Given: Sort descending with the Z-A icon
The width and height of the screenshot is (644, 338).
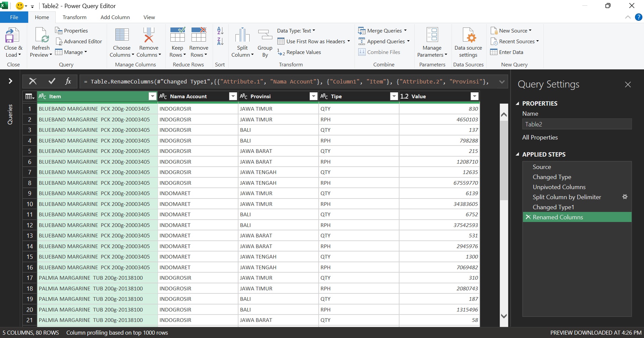Looking at the screenshot, I should tap(220, 41).
